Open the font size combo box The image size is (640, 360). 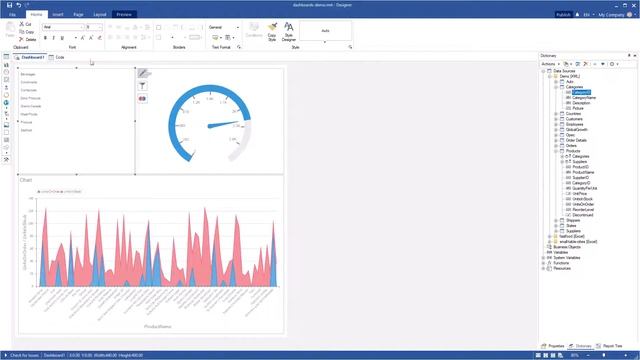(x=93, y=27)
